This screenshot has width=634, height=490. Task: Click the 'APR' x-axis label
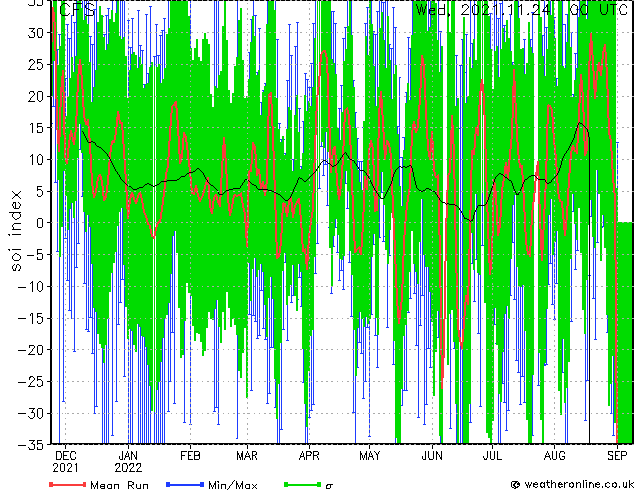pyautogui.click(x=309, y=456)
